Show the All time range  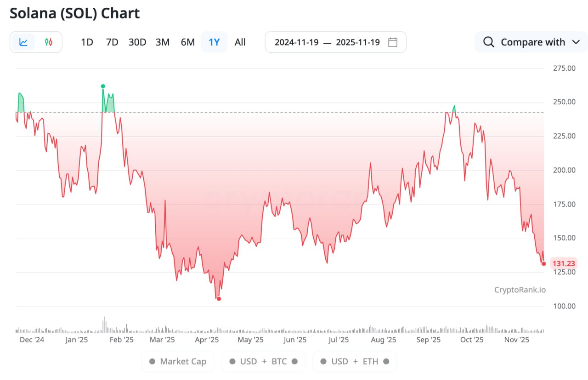(x=240, y=42)
